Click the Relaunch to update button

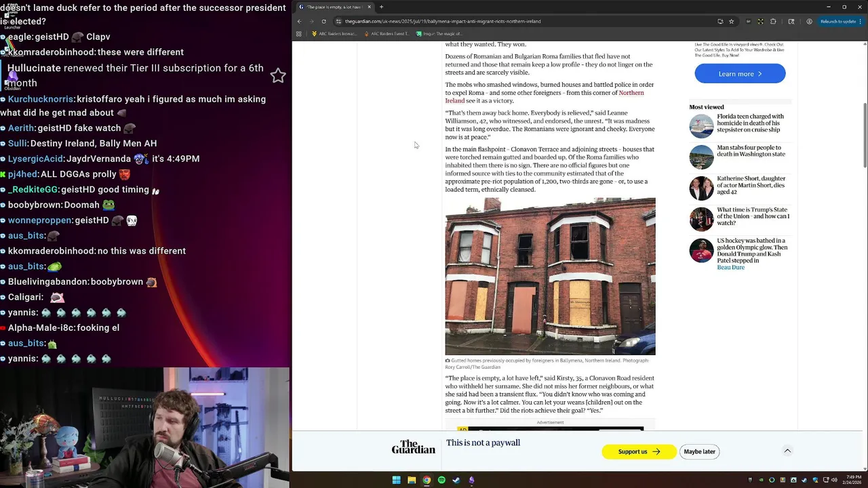838,21
